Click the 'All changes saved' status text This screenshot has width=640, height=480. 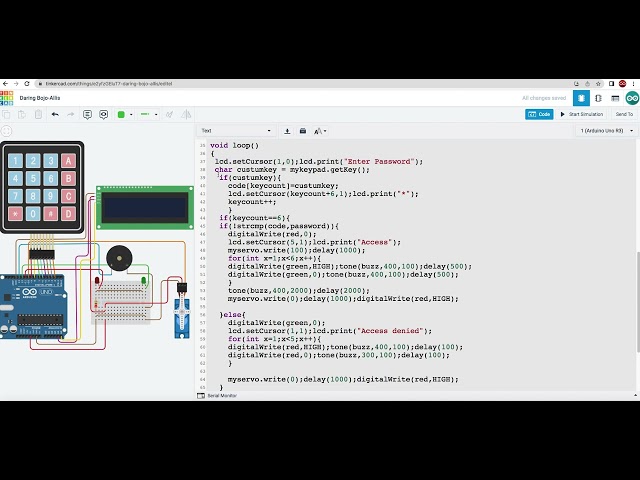pyautogui.click(x=544, y=98)
